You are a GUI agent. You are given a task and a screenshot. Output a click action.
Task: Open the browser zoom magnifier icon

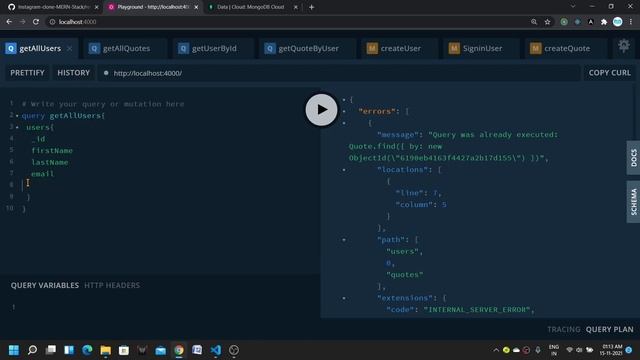click(x=534, y=22)
